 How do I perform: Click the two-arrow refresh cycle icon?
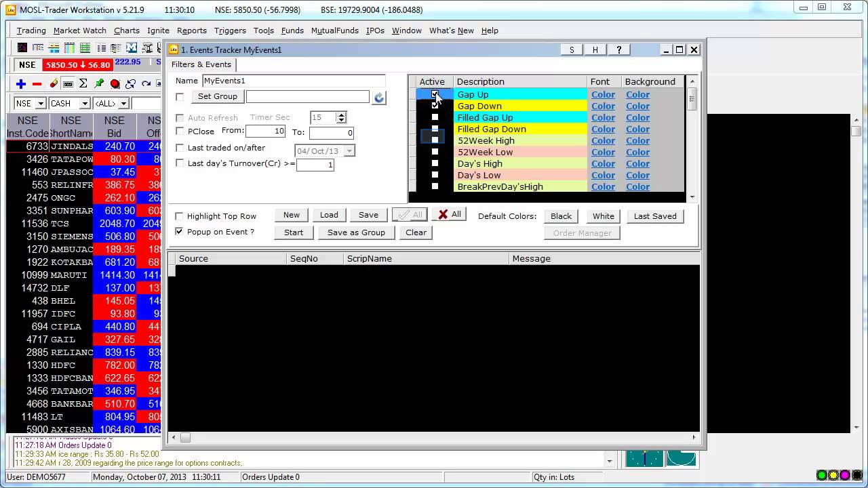[x=130, y=84]
